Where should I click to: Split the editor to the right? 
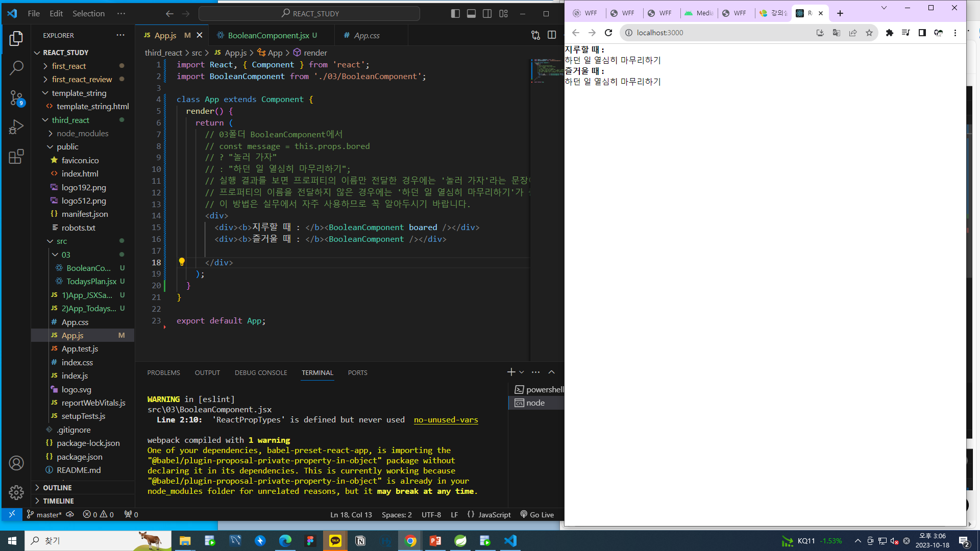pos(552,35)
